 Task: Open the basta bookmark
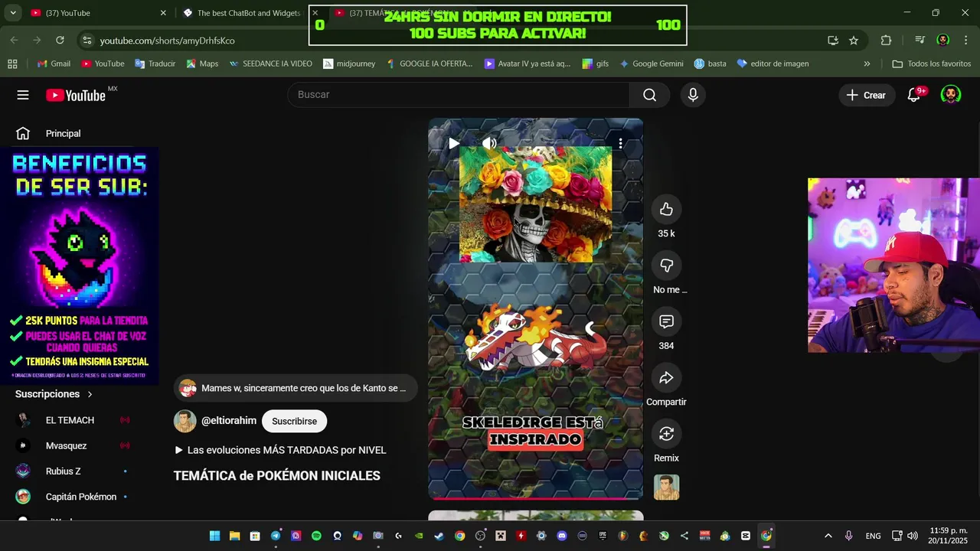(710, 64)
